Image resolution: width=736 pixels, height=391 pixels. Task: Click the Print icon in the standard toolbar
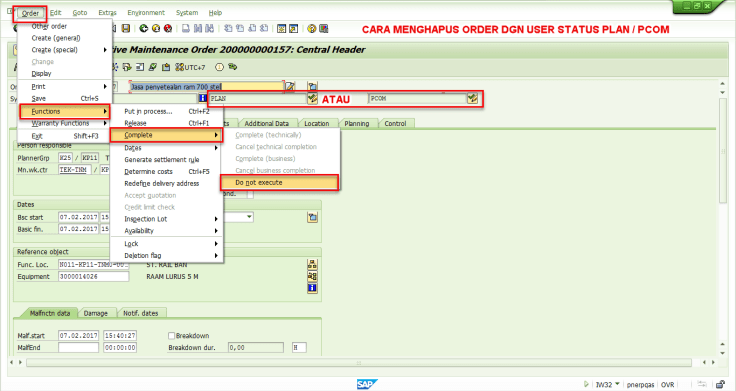(x=186, y=29)
